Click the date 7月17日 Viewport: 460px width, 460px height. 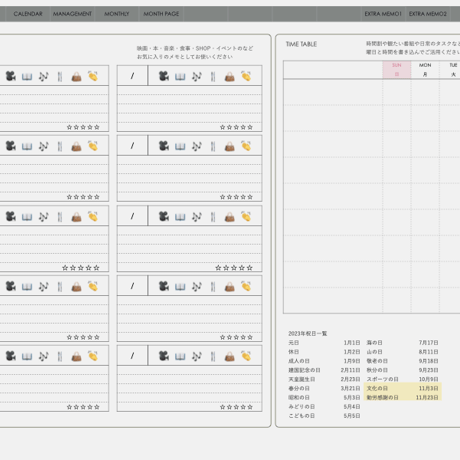(x=428, y=343)
